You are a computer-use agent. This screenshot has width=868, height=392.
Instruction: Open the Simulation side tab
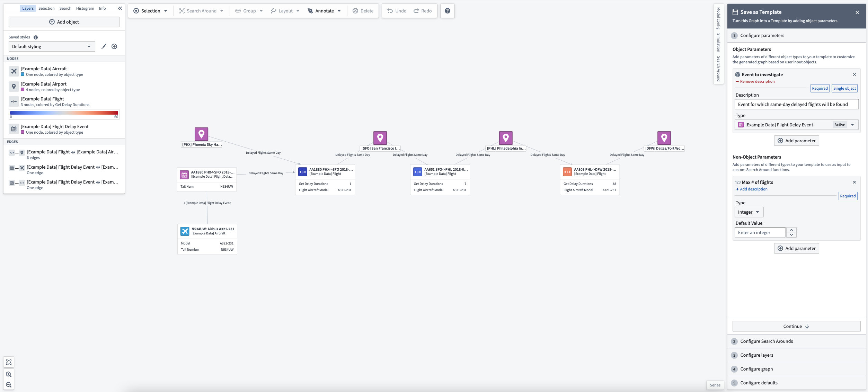(719, 43)
